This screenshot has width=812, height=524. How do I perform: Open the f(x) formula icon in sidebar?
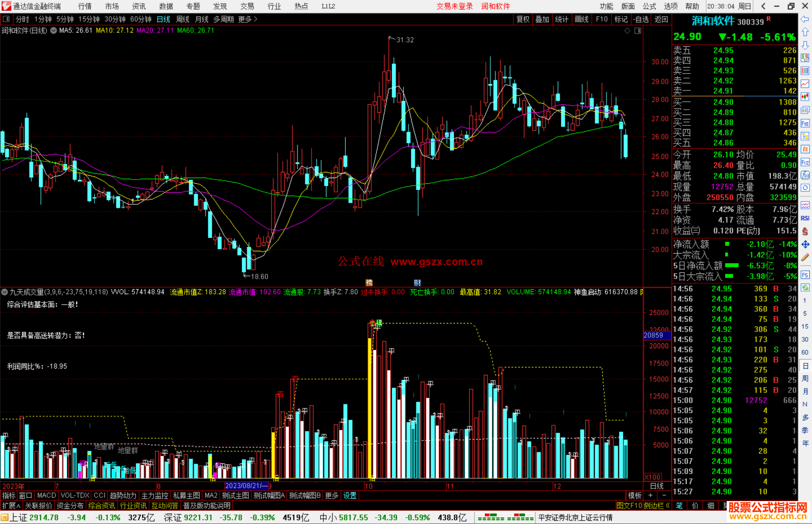coord(805,175)
